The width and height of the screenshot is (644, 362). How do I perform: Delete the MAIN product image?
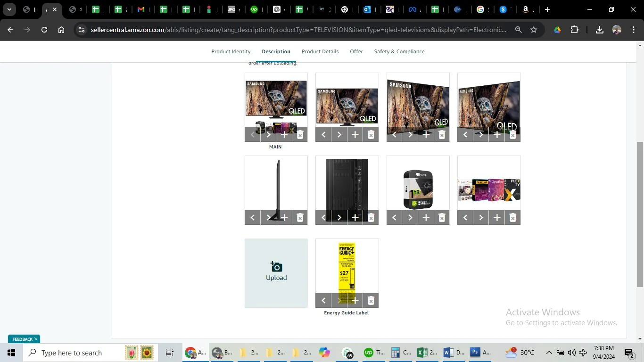click(x=300, y=135)
